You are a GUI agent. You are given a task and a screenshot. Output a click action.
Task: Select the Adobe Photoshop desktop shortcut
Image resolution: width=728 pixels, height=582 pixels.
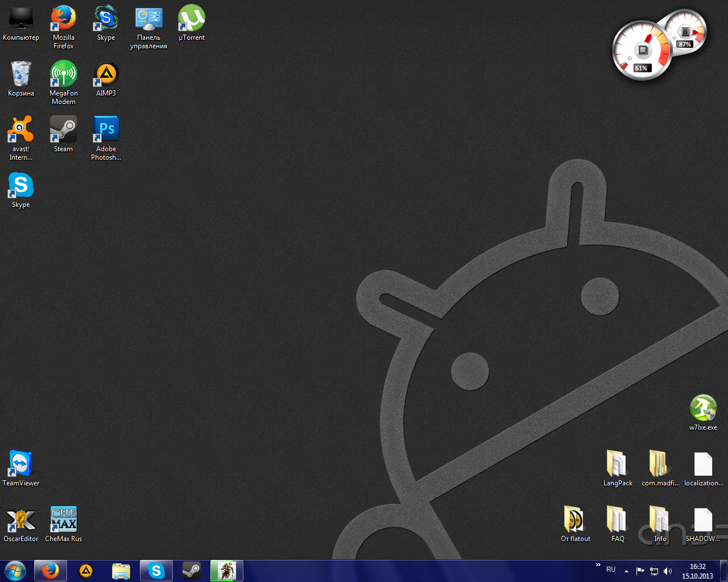(x=106, y=139)
